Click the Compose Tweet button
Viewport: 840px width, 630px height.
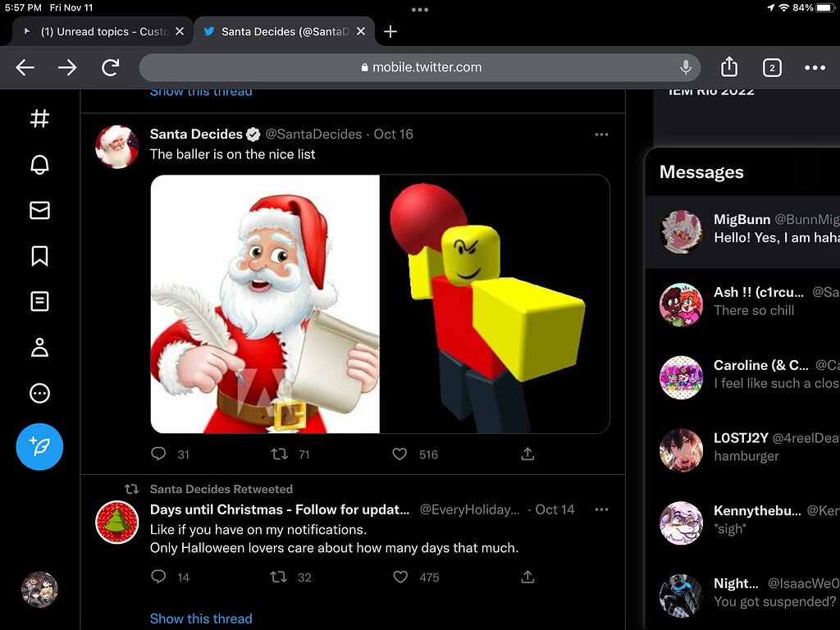[x=39, y=447]
